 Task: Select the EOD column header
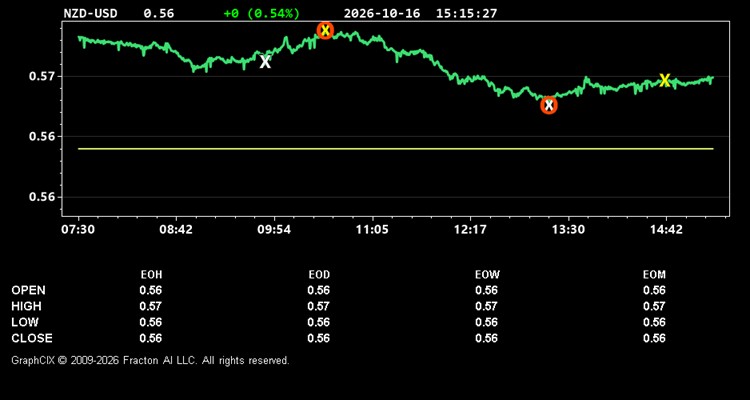point(319,275)
